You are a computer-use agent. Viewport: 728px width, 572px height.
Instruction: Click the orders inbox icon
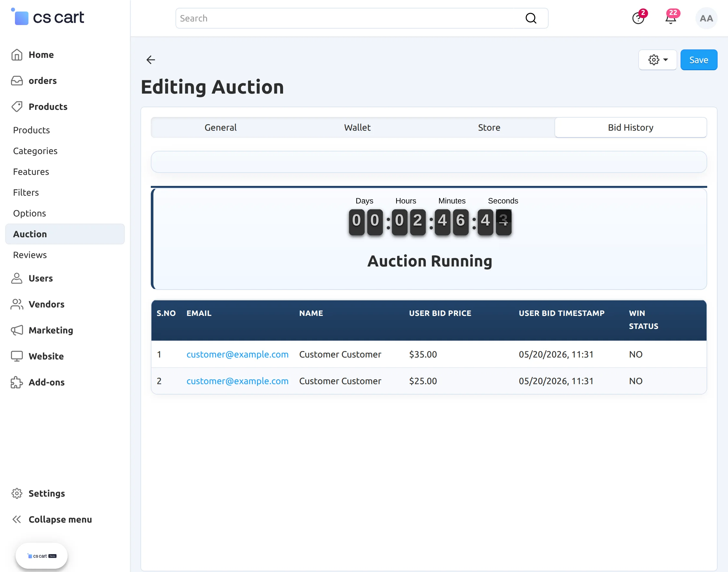(x=17, y=81)
